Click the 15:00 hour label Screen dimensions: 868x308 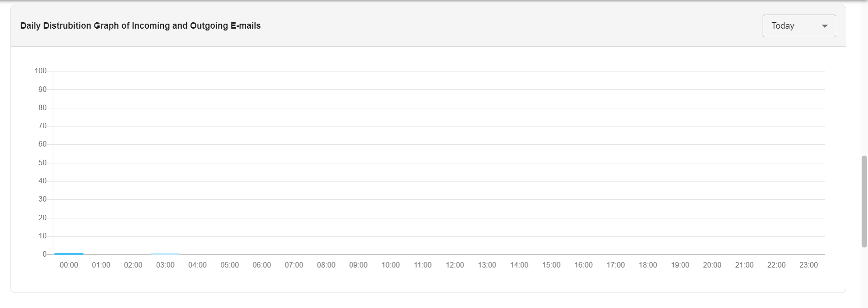[551, 265]
